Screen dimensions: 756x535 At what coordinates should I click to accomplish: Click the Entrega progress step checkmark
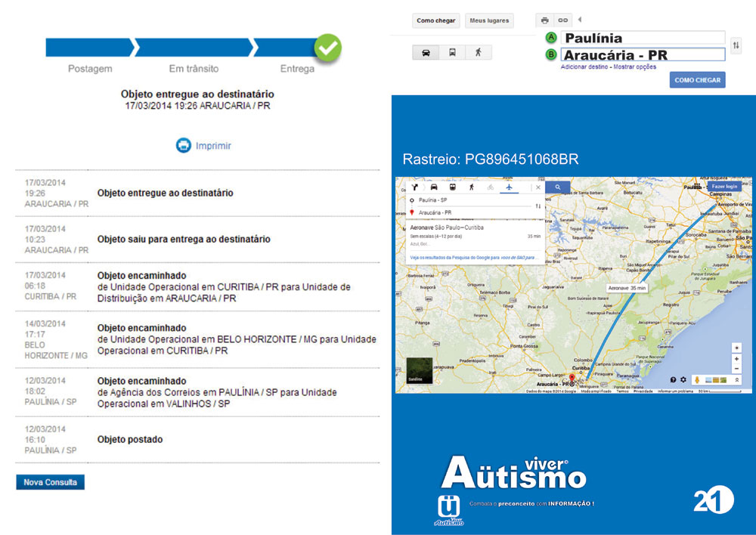(x=327, y=48)
